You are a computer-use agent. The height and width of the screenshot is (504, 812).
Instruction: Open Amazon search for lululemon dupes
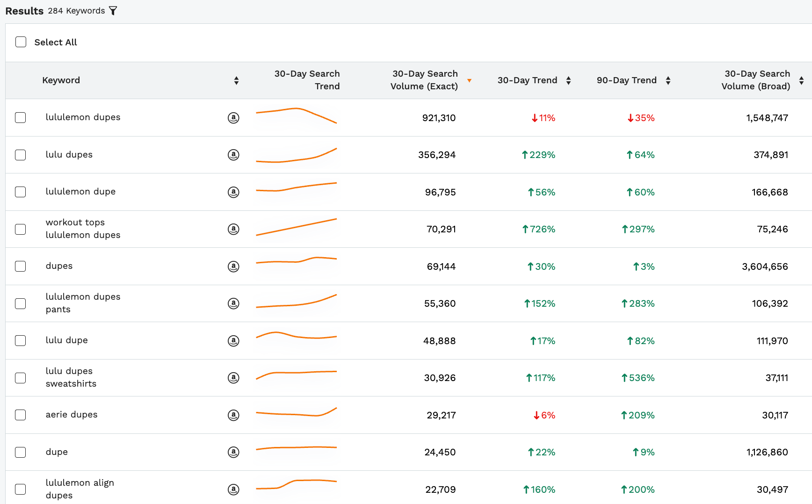233,118
